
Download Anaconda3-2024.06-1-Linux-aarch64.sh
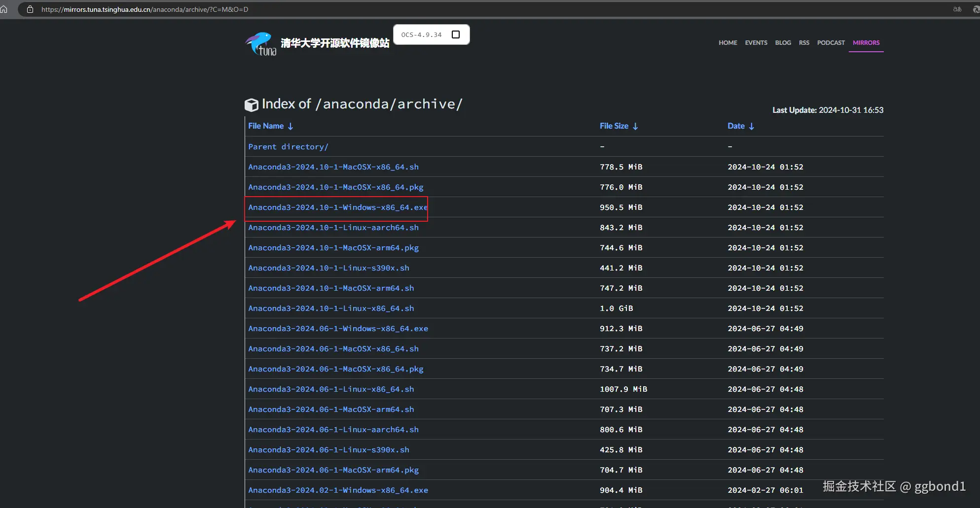click(333, 430)
